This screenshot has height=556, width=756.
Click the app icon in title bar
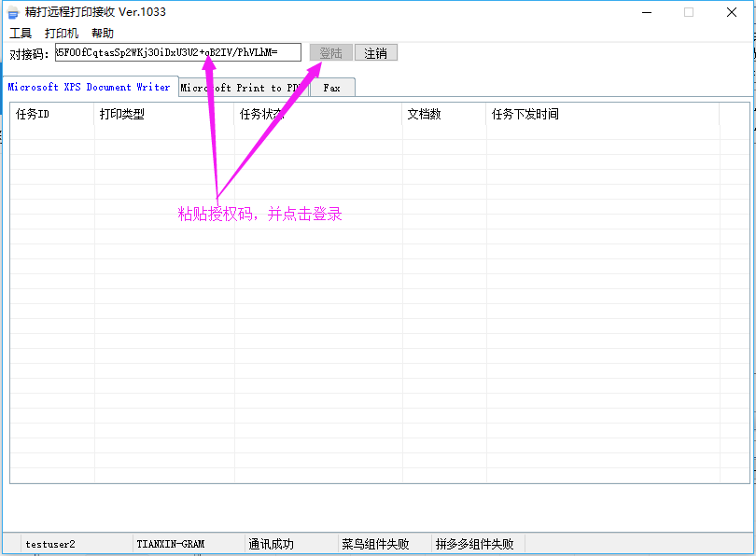(13, 13)
